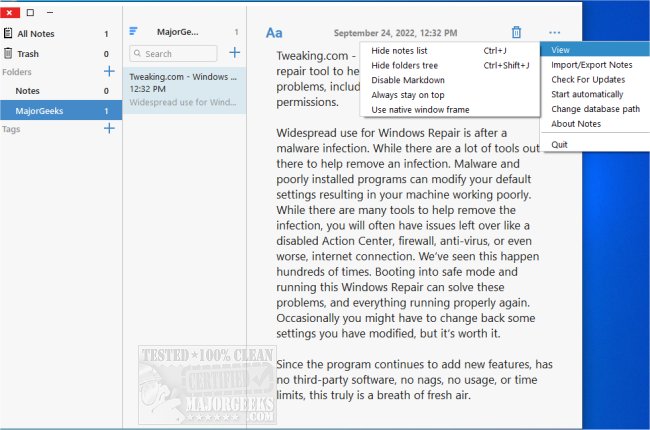650x430 pixels.
Task: Choose Quit from the menu
Action: [x=595, y=144]
